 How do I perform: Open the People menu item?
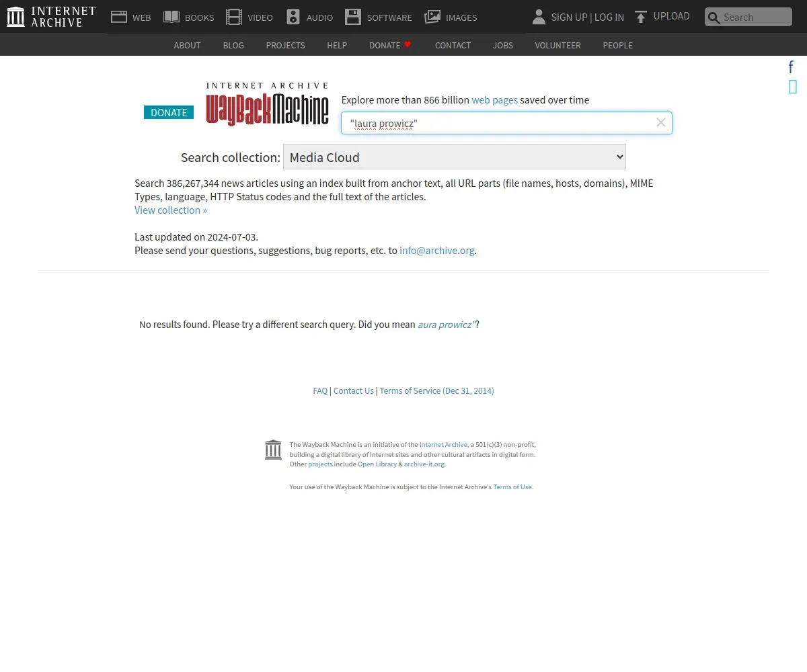click(617, 45)
